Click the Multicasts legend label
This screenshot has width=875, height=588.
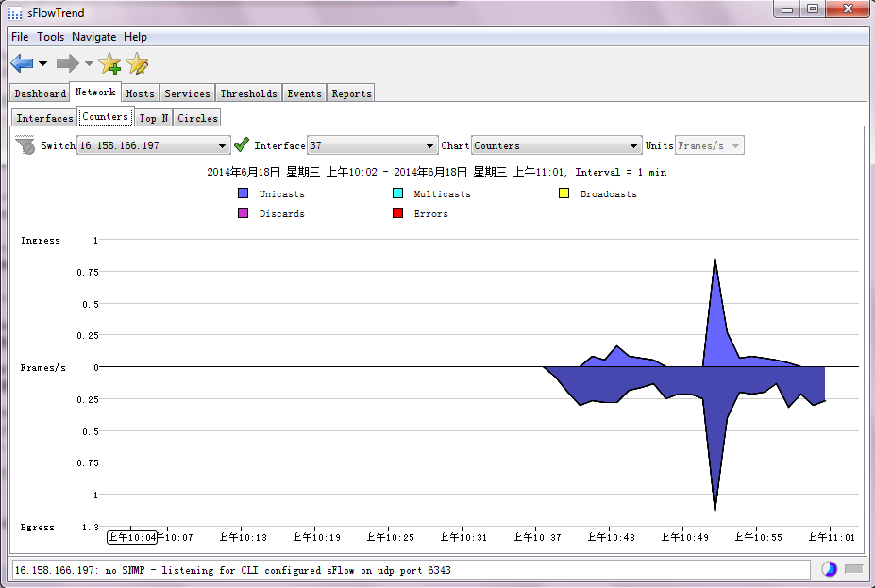(x=442, y=194)
